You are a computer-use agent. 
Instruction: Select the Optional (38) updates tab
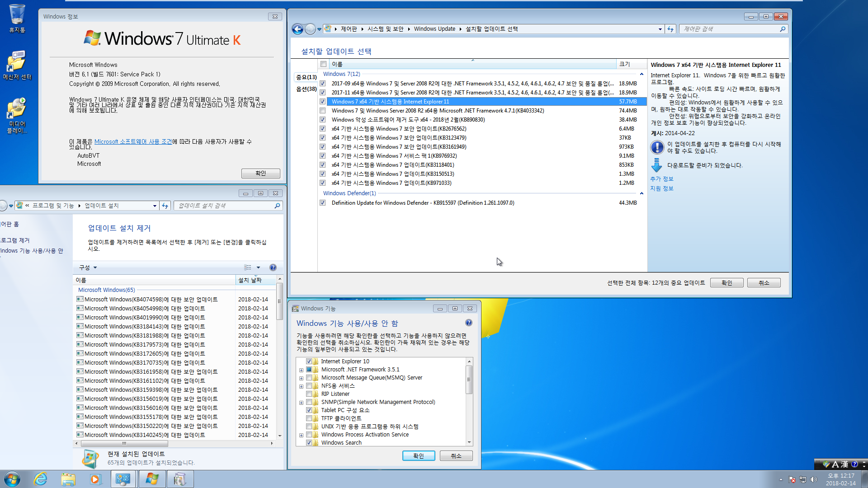point(306,89)
